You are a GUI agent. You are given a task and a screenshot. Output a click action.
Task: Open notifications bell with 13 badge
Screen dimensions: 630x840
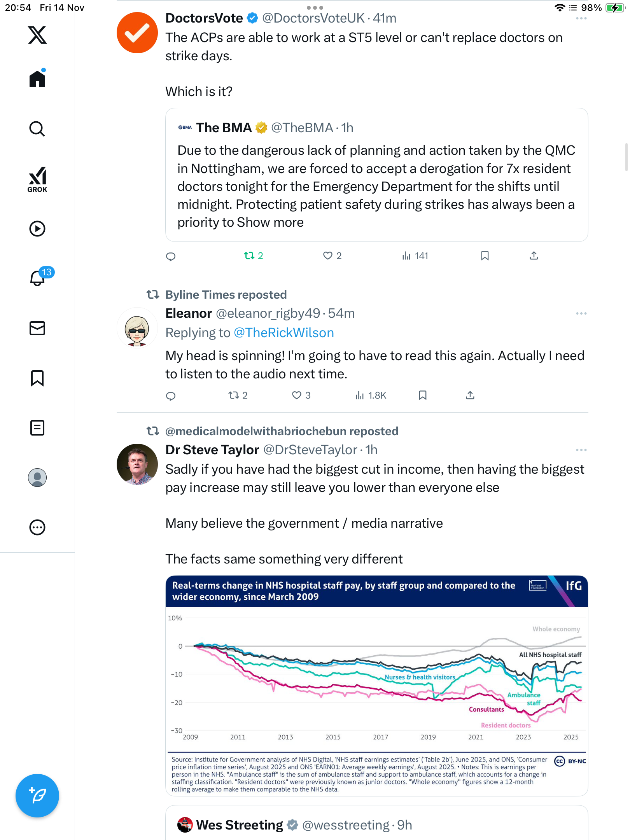(x=38, y=278)
